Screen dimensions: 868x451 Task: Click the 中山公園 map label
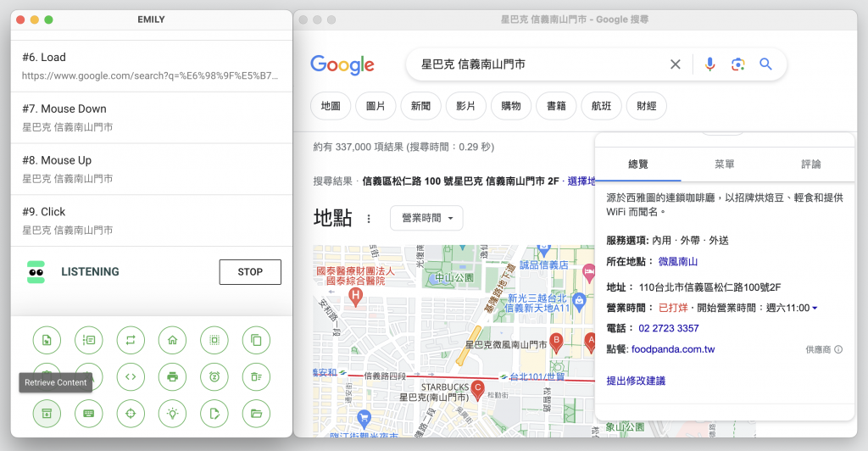tap(454, 278)
